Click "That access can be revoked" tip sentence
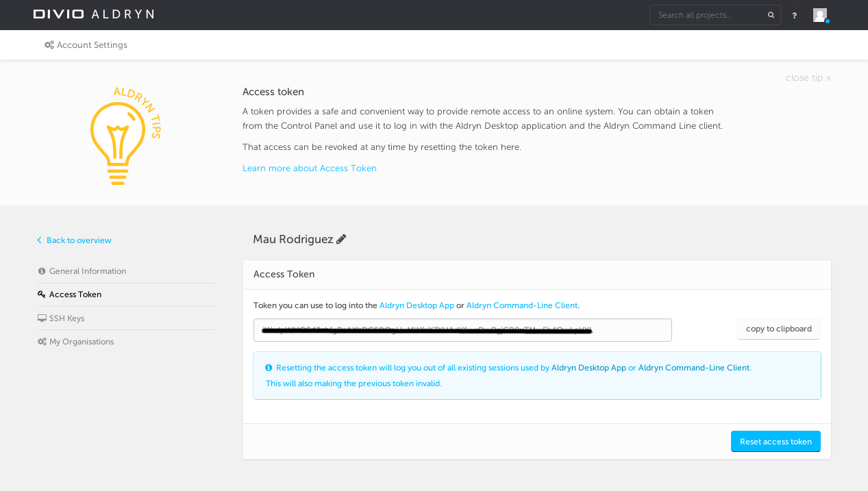The width and height of the screenshot is (868, 491). coord(382,147)
